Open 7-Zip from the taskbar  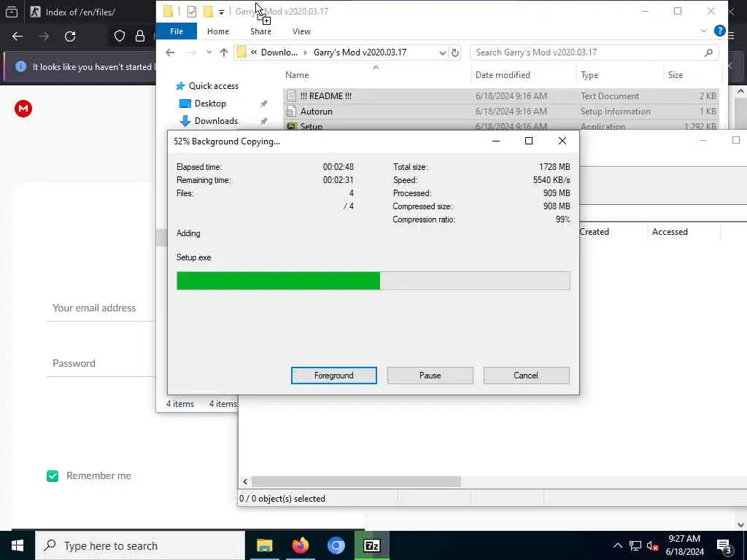(x=371, y=545)
